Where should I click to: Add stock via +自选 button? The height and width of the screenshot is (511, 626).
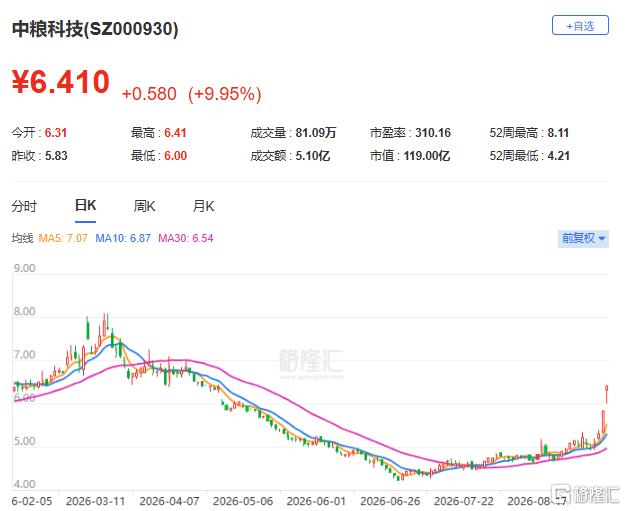coord(580,25)
